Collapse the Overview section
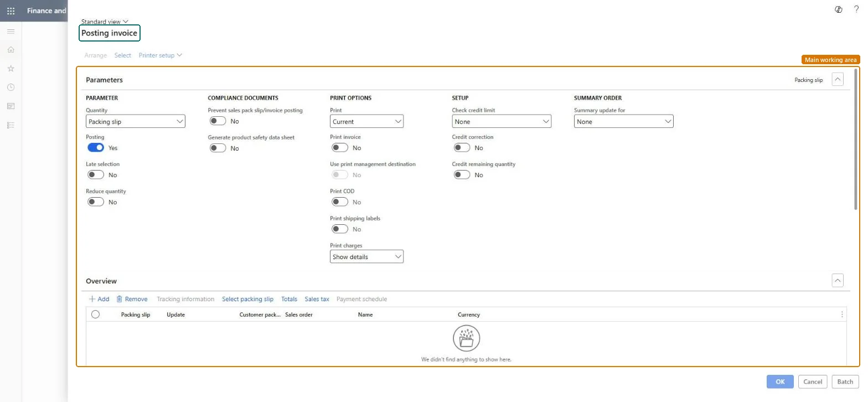Image resolution: width=868 pixels, height=402 pixels. coord(838,281)
